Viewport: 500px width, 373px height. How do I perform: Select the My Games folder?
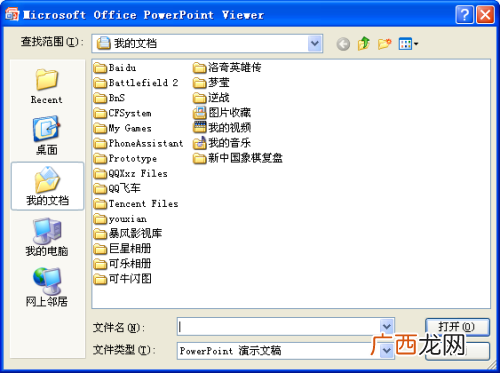pyautogui.click(x=122, y=128)
